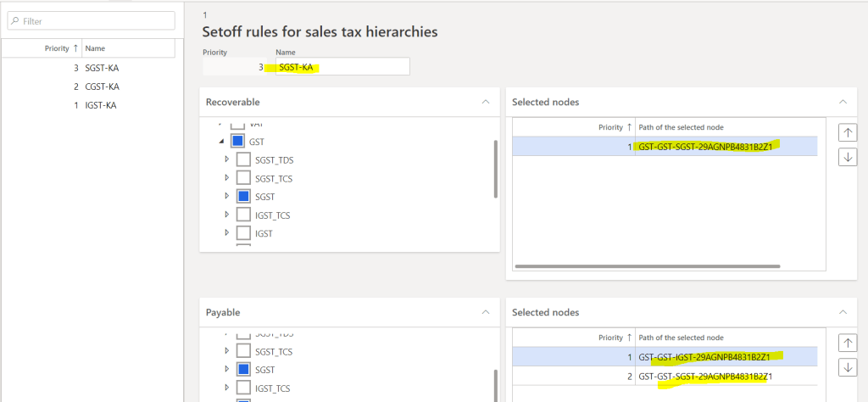868x402 pixels.
Task: Collapse the Recoverable section with its chevron
Action: (x=485, y=102)
